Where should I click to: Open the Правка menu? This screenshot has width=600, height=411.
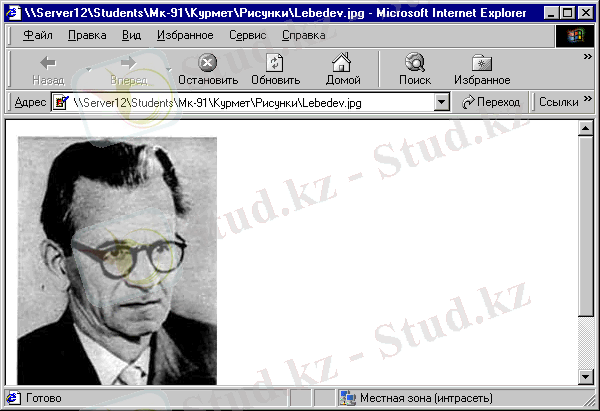(87, 35)
